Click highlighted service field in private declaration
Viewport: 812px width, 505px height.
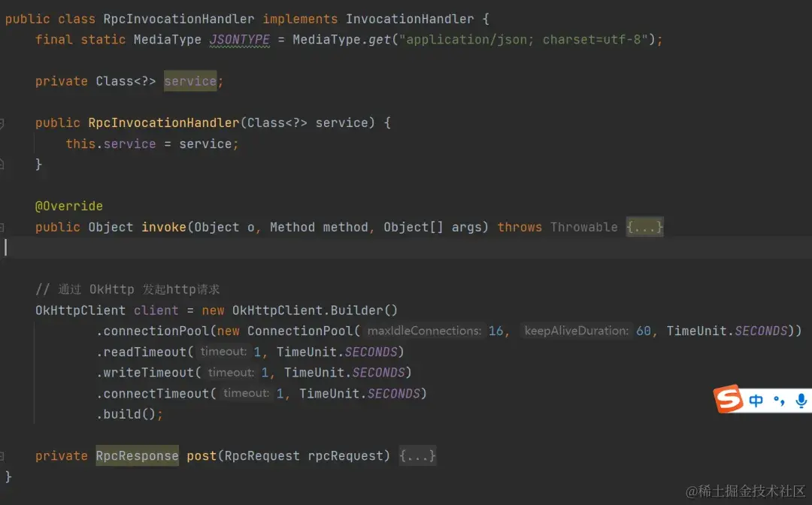pos(190,81)
